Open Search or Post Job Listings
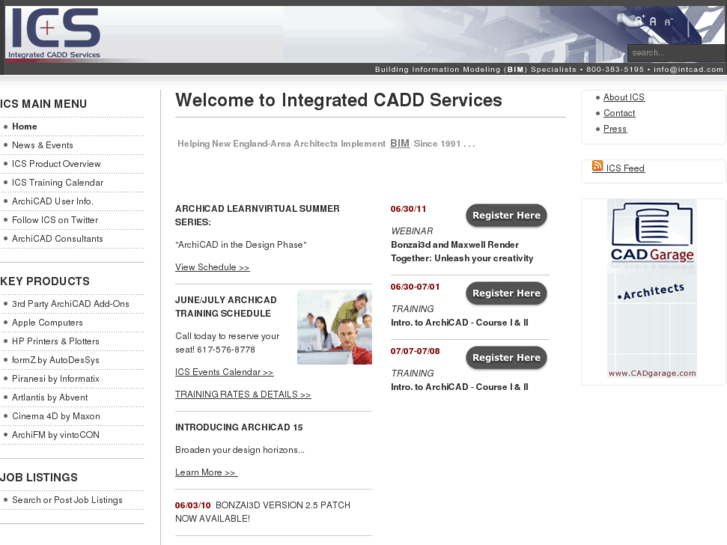The height and width of the screenshot is (545, 727). click(x=67, y=500)
